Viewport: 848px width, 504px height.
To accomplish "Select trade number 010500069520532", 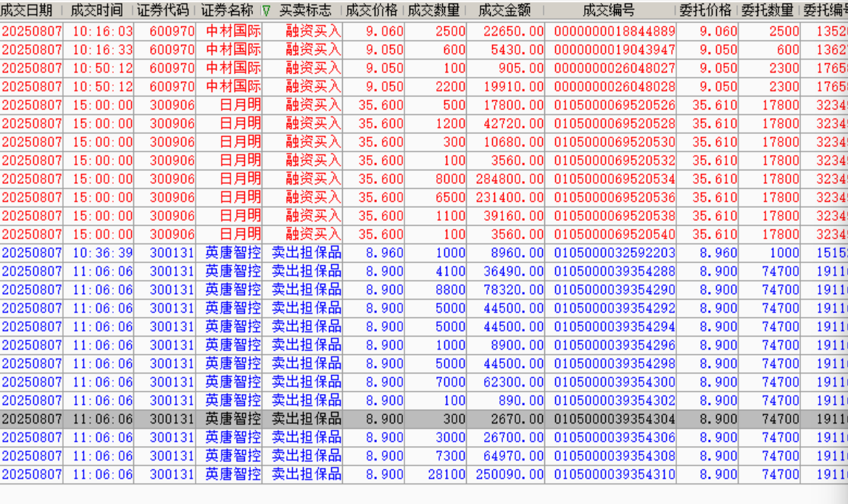I will (615, 161).
